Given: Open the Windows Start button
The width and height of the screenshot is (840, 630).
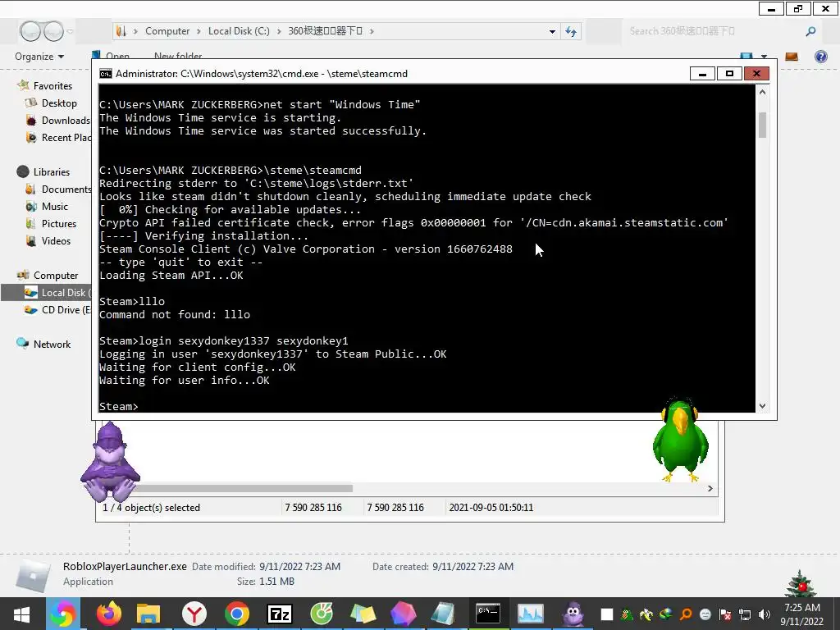Looking at the screenshot, I should click(x=21, y=614).
